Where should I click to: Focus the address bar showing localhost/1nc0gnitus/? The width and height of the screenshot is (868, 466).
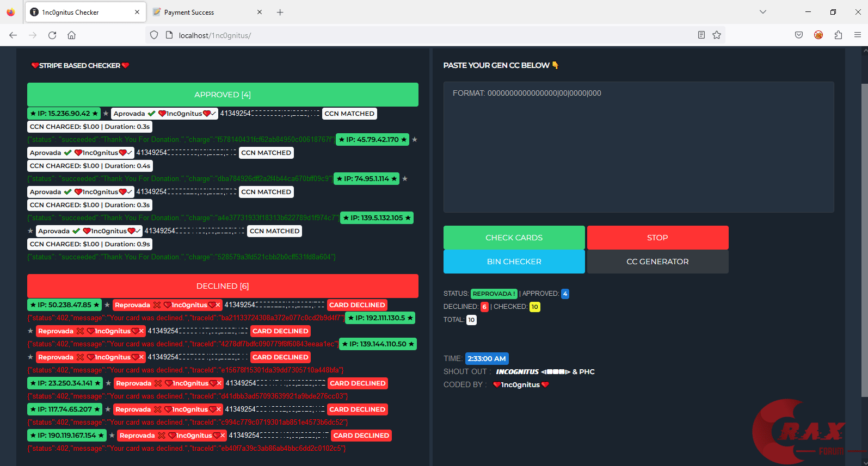tap(435, 35)
